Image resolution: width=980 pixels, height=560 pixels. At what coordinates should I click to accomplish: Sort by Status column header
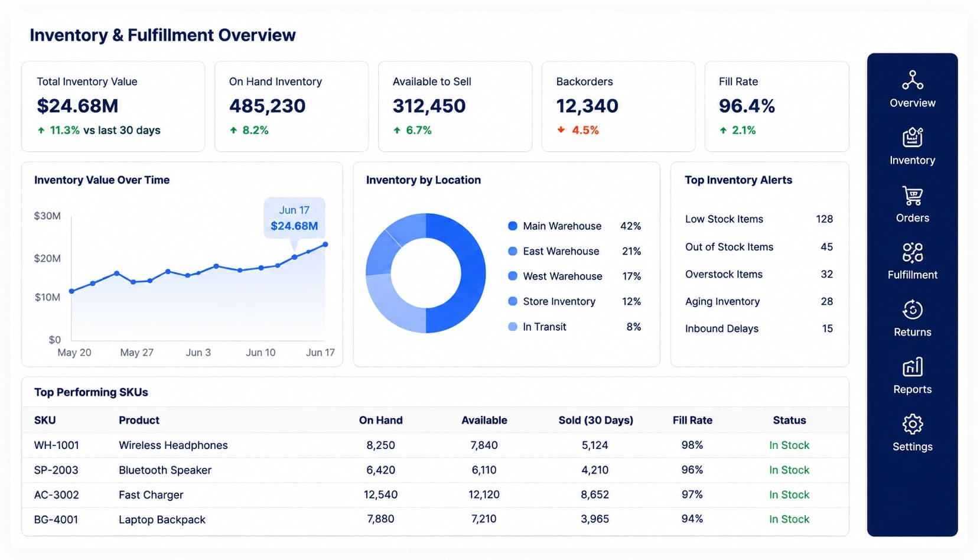click(789, 420)
